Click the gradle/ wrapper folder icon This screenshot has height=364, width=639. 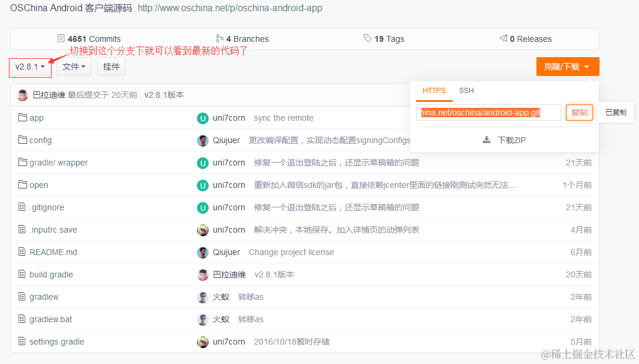[23, 163]
